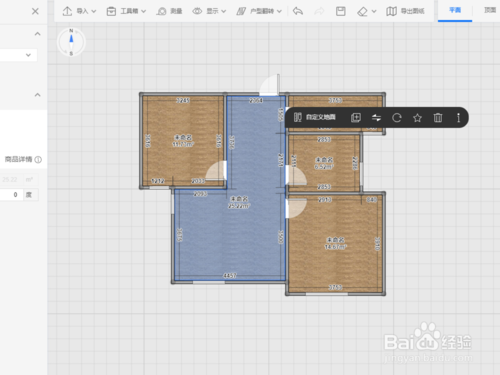The width and height of the screenshot is (500, 375).
Task: Switch to the plan view (平面) tab
Action: (x=455, y=10)
